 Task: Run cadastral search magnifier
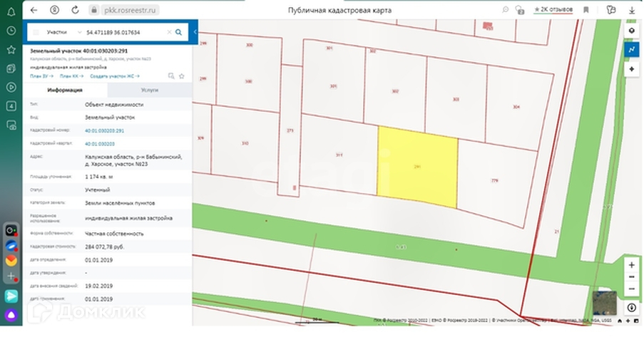point(179,32)
